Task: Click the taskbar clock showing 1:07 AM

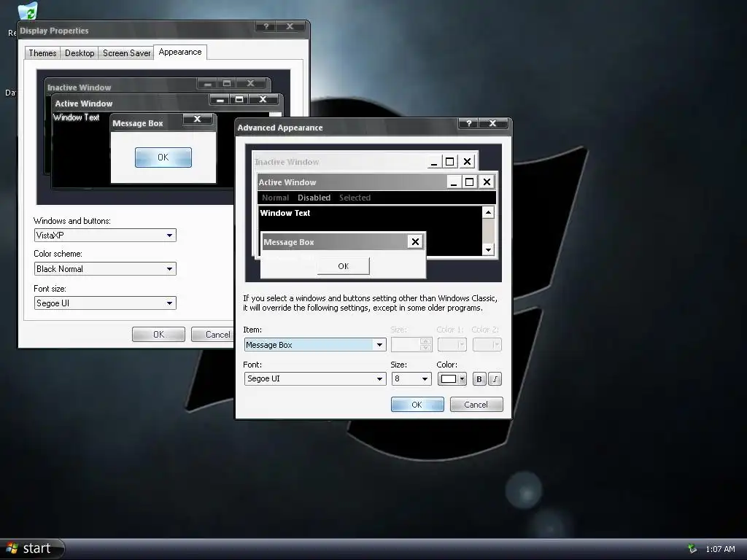Action: pyautogui.click(x=720, y=549)
